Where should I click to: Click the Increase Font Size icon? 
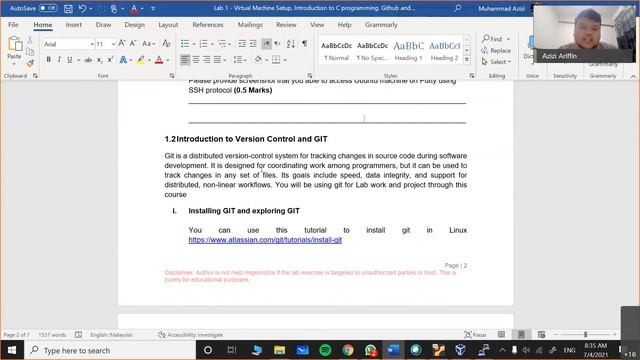click(122, 43)
